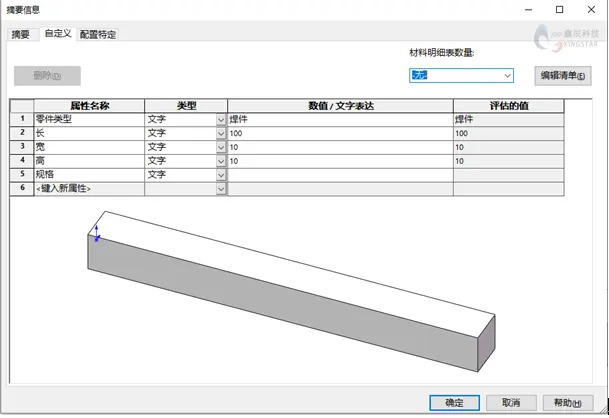
Task: Select row header number 1
Action: [22, 119]
